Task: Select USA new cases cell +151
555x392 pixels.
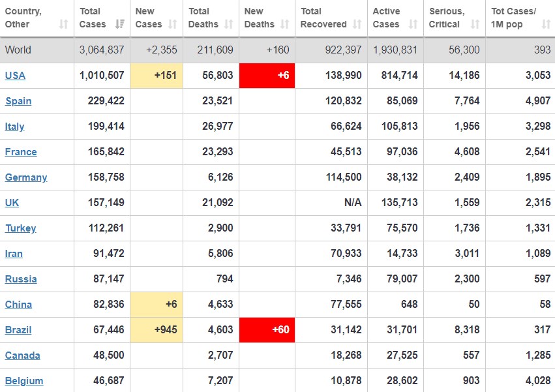Action: coord(157,76)
